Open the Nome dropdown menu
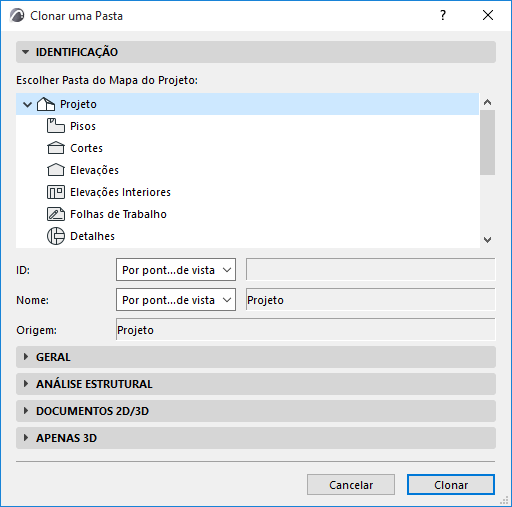This screenshot has width=512, height=507. pos(176,300)
